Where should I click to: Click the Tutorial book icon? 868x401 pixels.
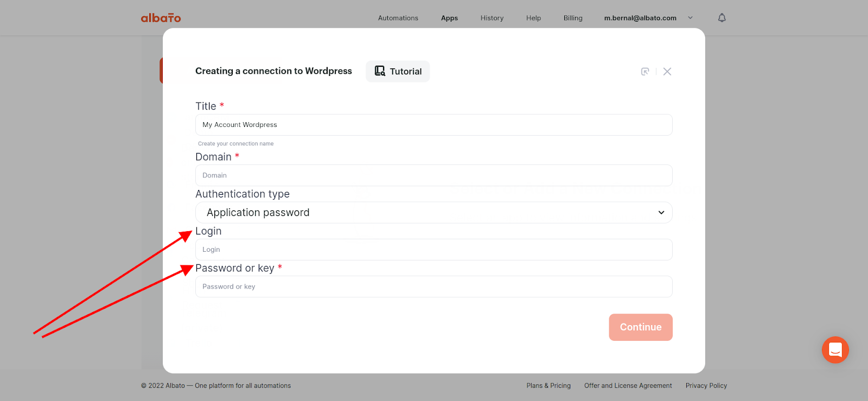380,71
